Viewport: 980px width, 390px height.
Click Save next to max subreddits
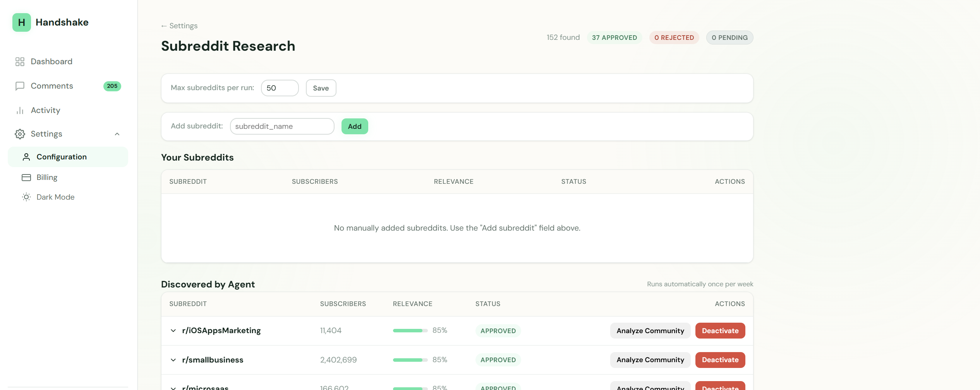pos(321,88)
